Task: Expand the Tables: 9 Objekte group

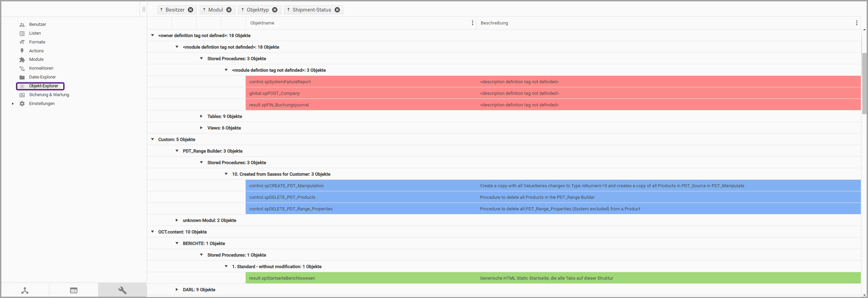Action: click(x=201, y=116)
